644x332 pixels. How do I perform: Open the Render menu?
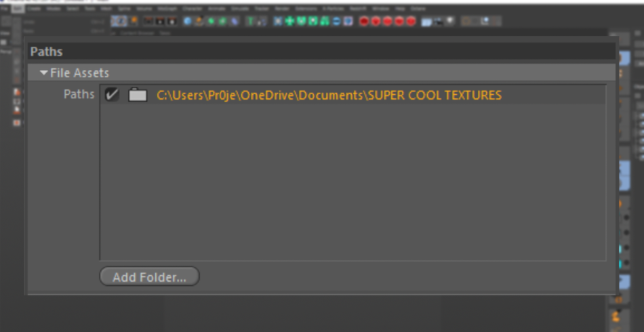282,8
